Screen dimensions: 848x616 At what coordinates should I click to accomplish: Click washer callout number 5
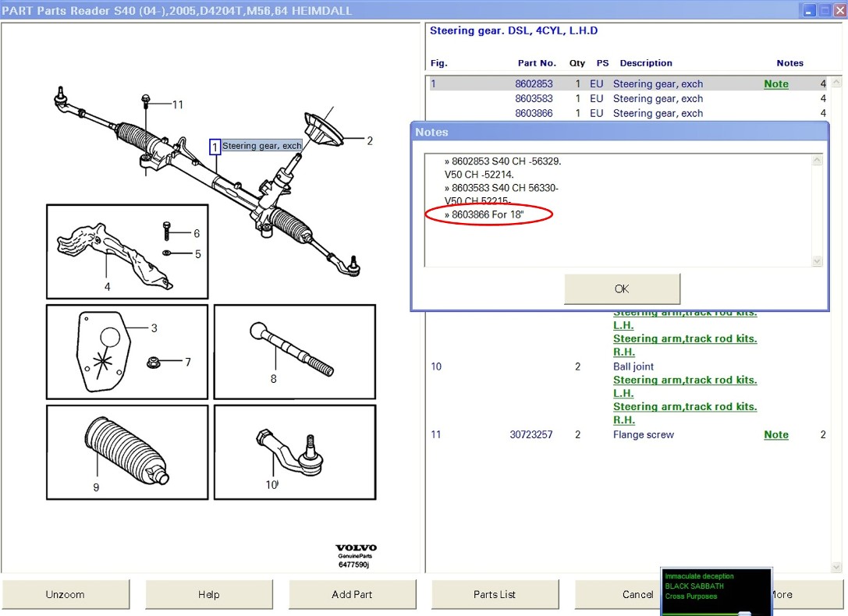click(x=198, y=254)
